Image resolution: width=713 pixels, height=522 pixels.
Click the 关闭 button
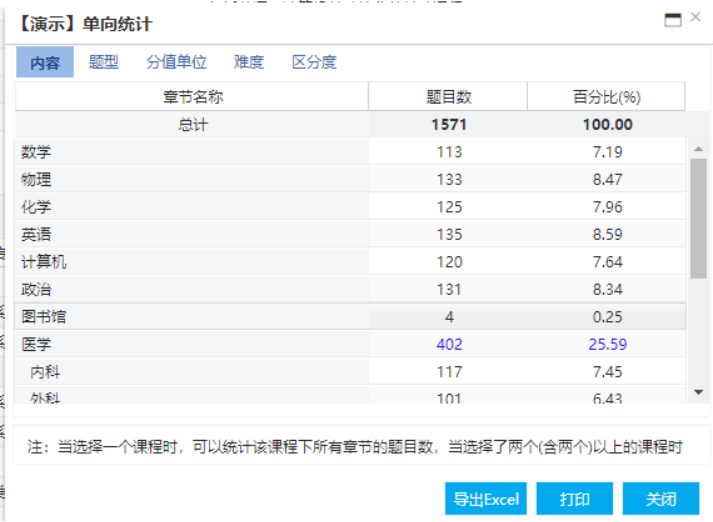click(x=661, y=499)
